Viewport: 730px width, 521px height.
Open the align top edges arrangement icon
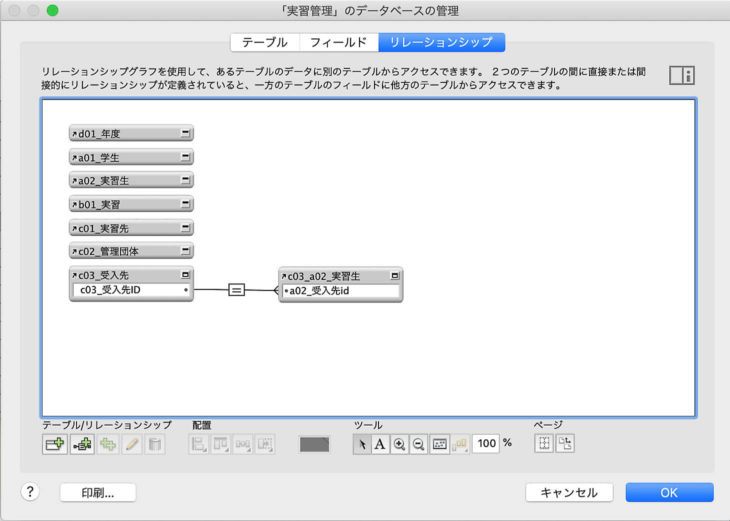221,444
